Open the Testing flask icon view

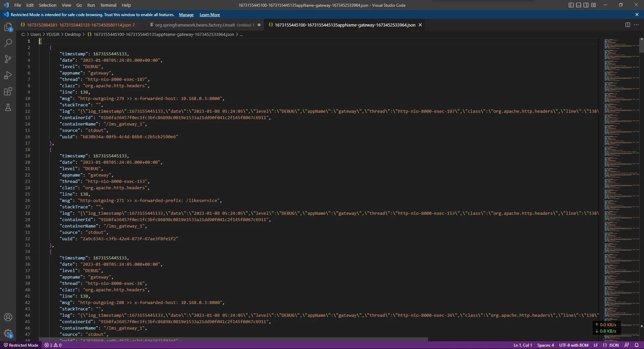(8, 107)
